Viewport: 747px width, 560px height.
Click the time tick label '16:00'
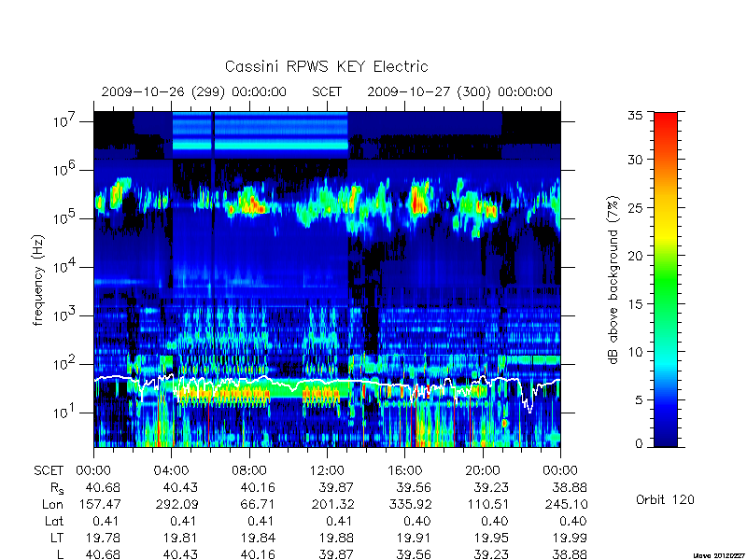pos(404,470)
